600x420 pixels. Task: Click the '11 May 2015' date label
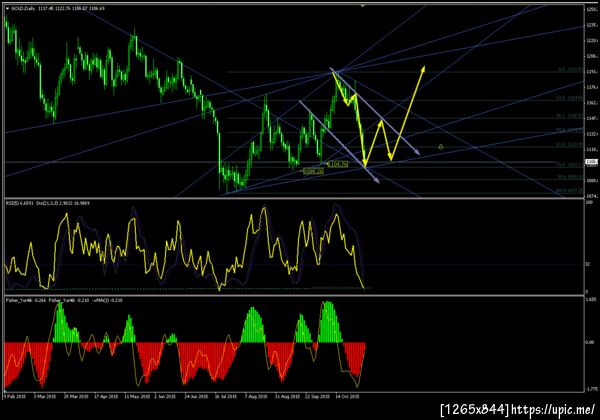137,397
